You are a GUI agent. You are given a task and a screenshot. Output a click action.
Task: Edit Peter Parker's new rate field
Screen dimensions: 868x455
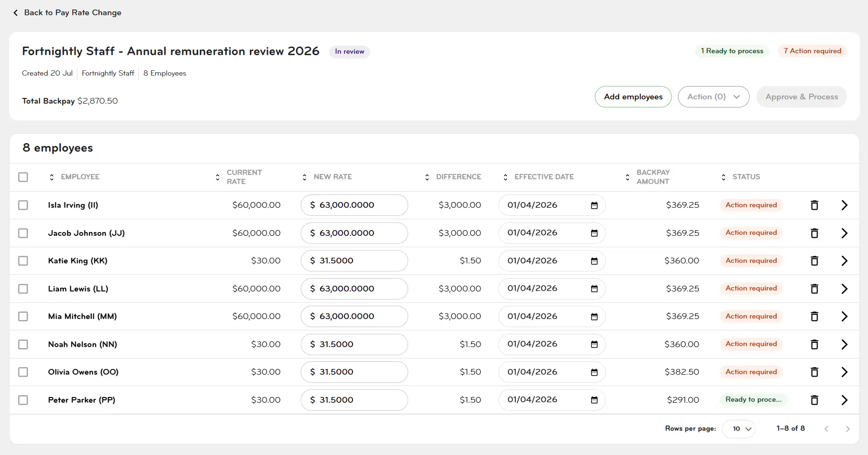click(x=354, y=400)
